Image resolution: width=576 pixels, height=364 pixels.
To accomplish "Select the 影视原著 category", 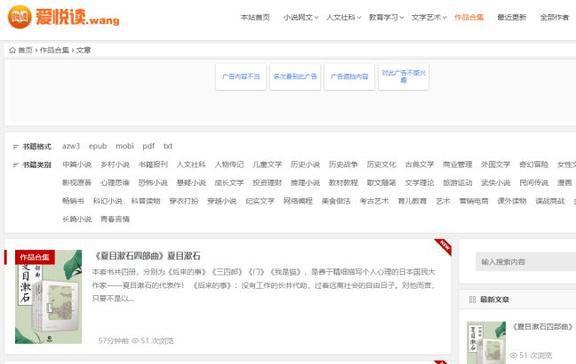I will (x=77, y=183).
